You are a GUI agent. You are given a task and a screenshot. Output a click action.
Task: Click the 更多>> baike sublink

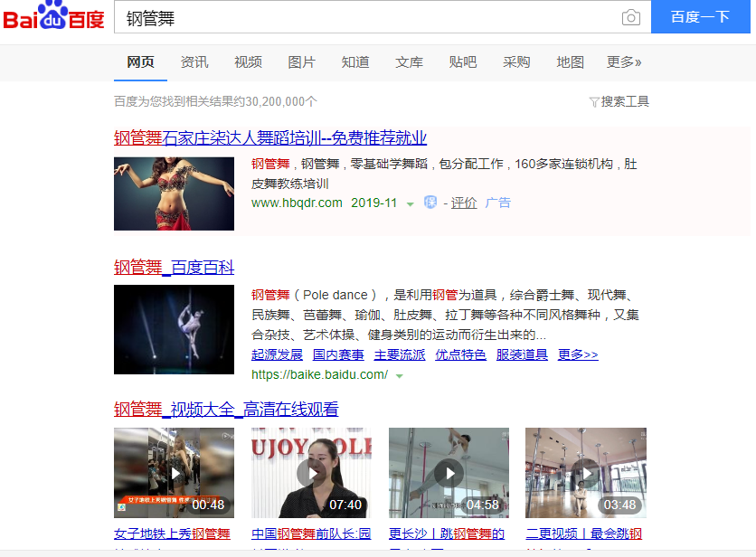coord(578,354)
